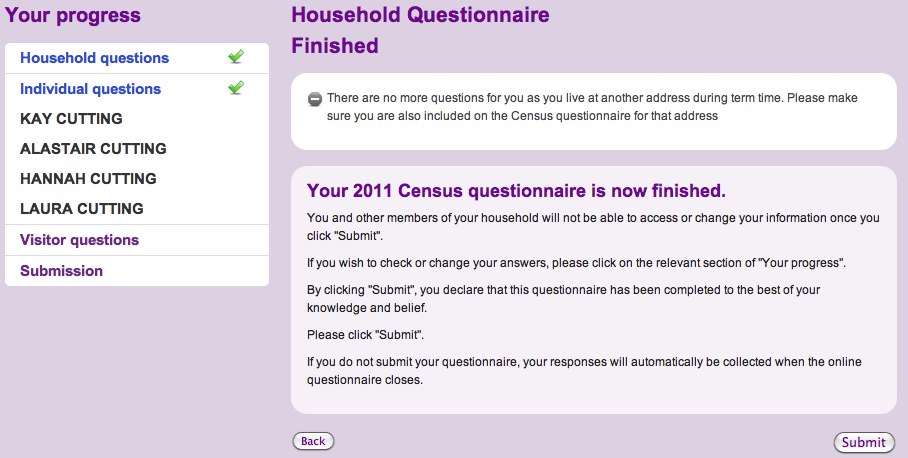908x458 pixels.
Task: Open the Household questions section
Action: pos(94,58)
